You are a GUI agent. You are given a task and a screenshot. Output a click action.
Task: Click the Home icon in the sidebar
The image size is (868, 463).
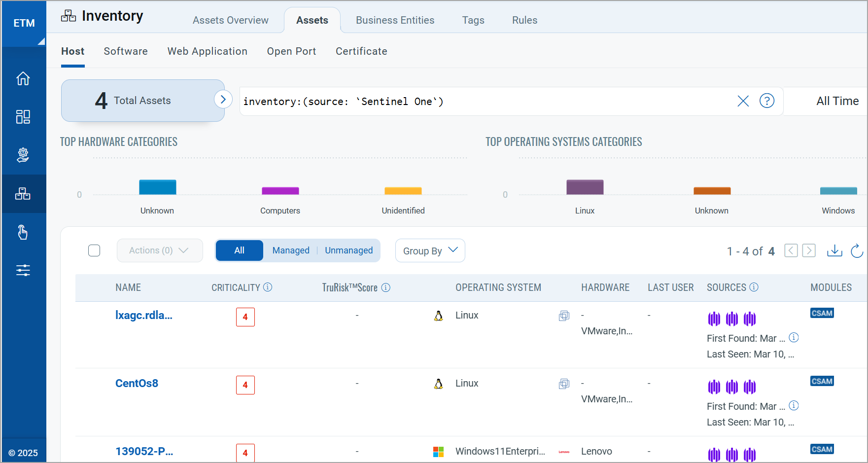tap(23, 78)
